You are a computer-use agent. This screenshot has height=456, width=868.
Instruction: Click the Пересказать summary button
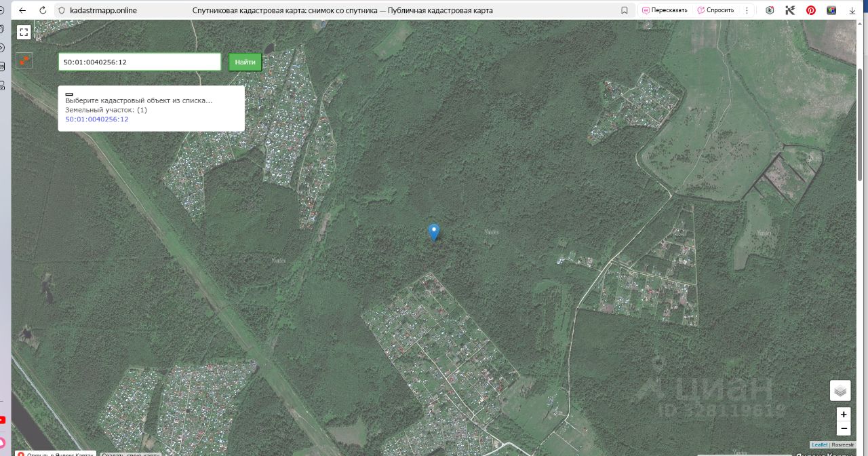[x=665, y=10]
